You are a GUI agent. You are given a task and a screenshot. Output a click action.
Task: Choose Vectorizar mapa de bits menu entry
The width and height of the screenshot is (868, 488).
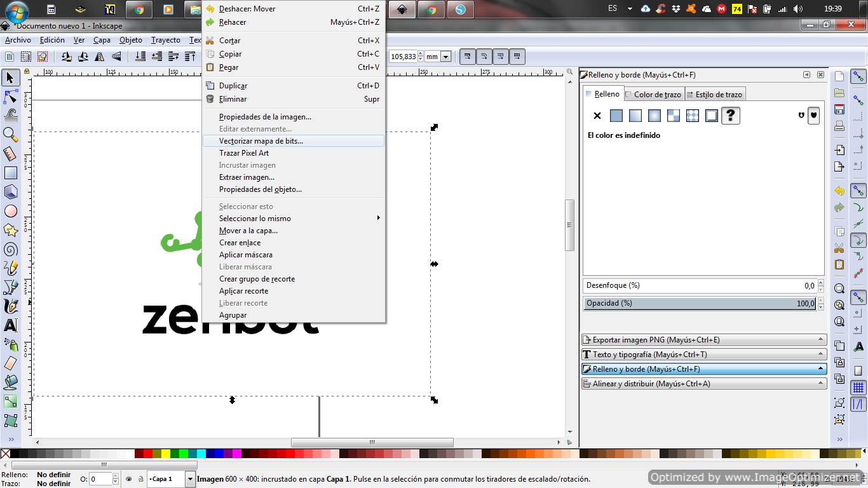coord(294,141)
